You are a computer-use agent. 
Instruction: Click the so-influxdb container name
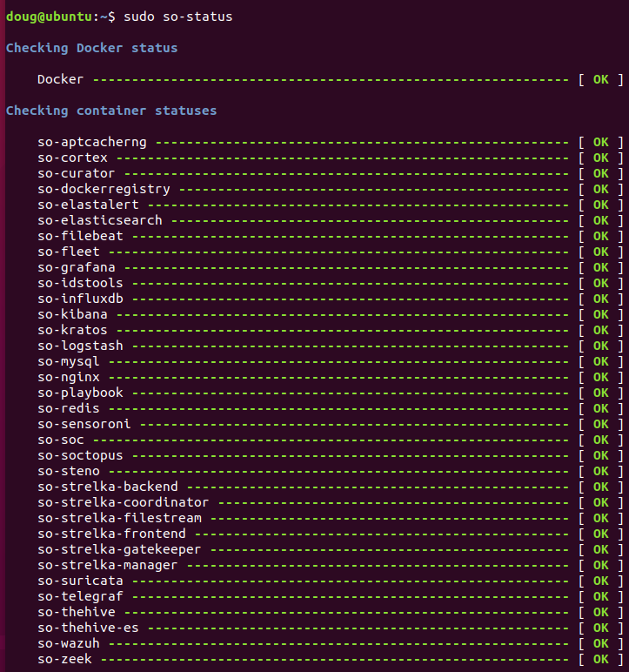[x=80, y=299]
